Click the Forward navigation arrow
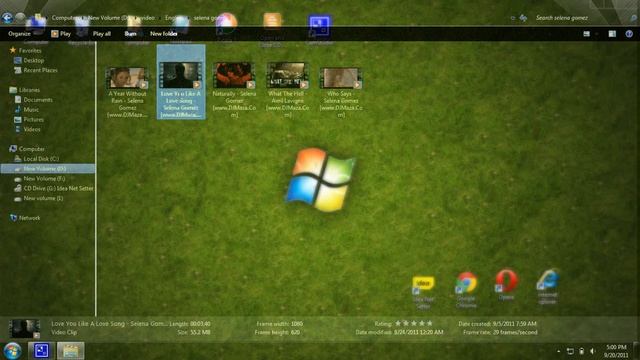The height and width of the screenshot is (360, 640). [x=20, y=18]
